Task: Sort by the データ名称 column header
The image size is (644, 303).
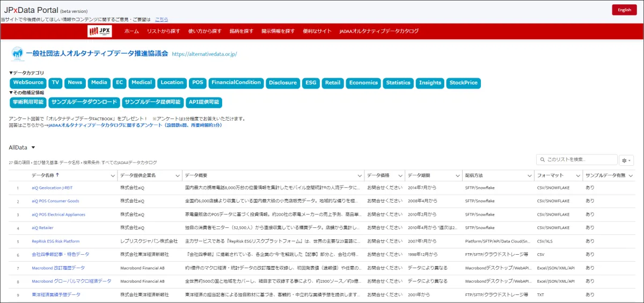Action: pos(46,175)
